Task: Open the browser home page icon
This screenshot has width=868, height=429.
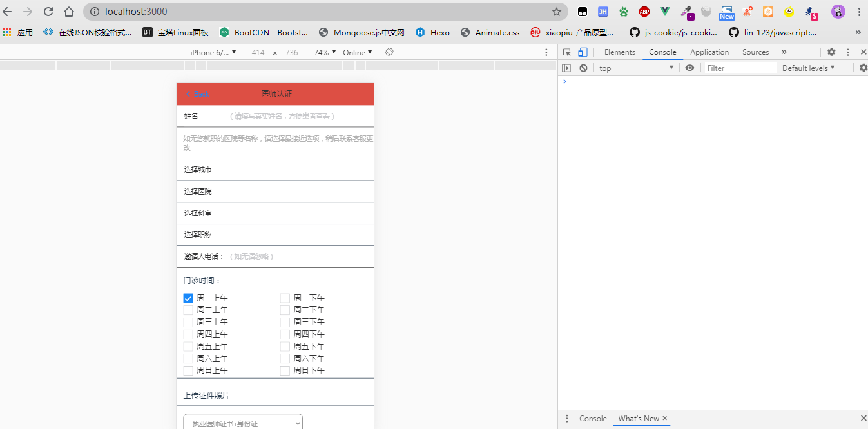Action: [69, 12]
